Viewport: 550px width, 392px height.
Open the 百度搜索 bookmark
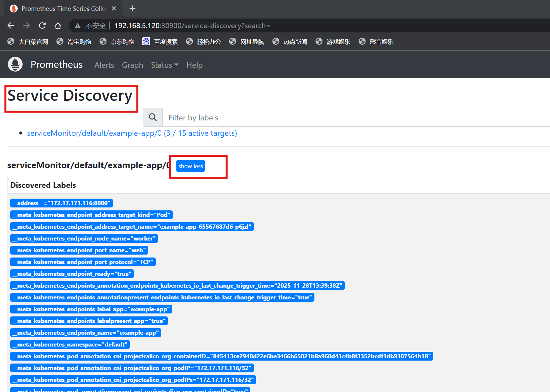[x=160, y=42]
